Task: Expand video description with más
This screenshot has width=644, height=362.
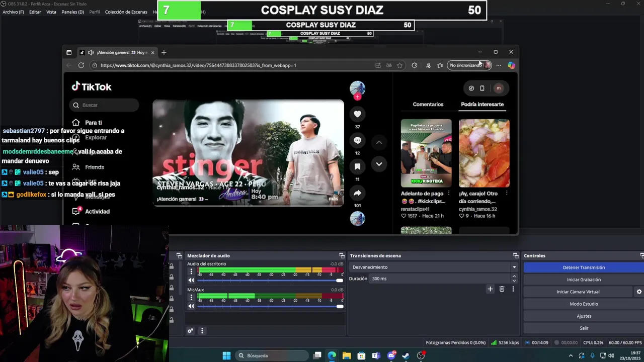Action: [x=334, y=199]
